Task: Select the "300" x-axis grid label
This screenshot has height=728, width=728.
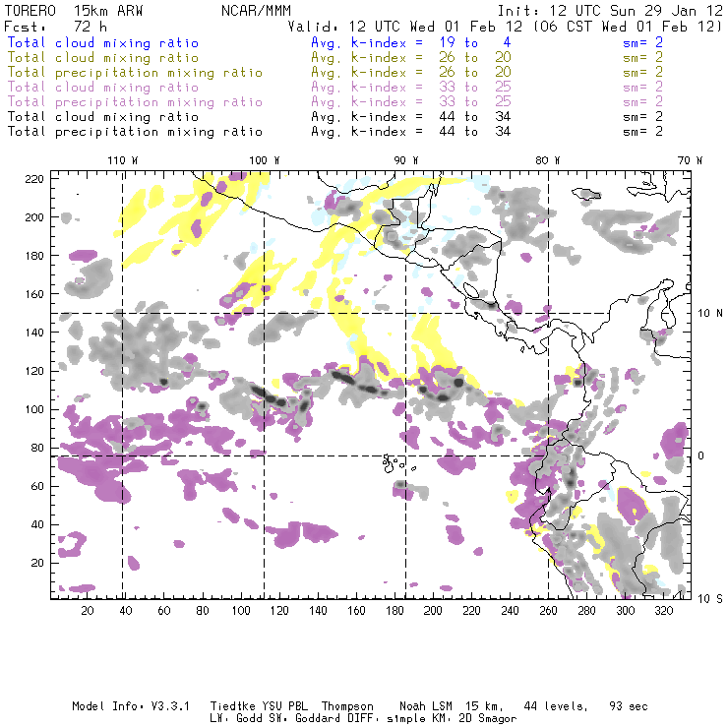Action: (626, 611)
